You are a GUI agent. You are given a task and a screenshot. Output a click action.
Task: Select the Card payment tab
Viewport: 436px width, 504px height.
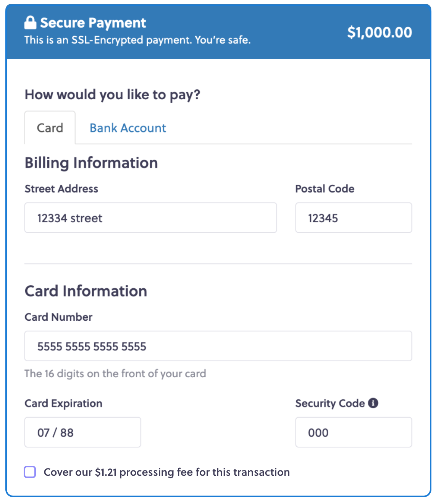point(50,128)
